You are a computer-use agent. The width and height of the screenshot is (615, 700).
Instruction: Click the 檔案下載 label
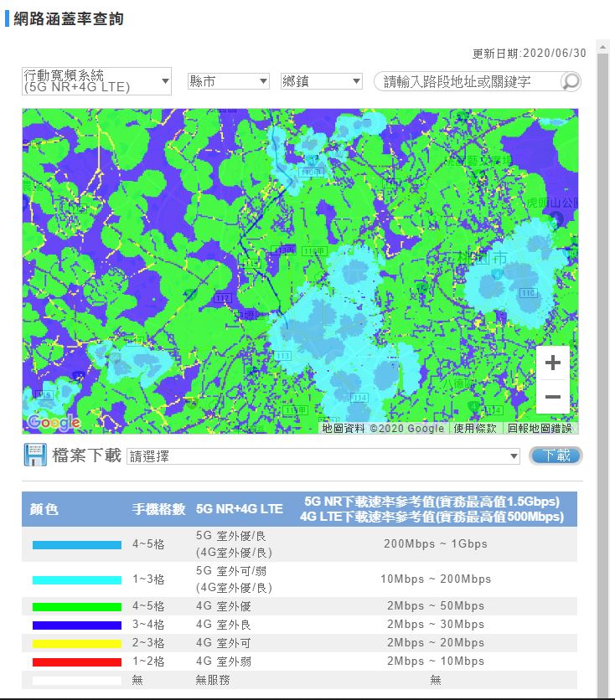tap(86, 455)
